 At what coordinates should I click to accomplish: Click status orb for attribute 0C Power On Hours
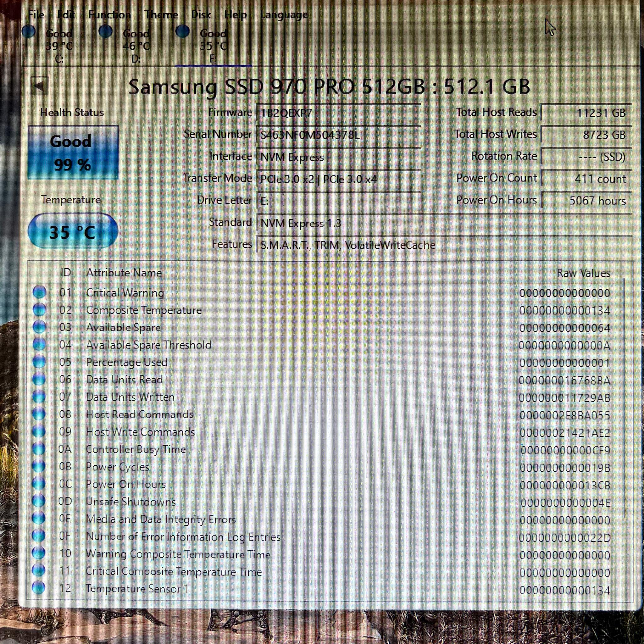pos(39,484)
